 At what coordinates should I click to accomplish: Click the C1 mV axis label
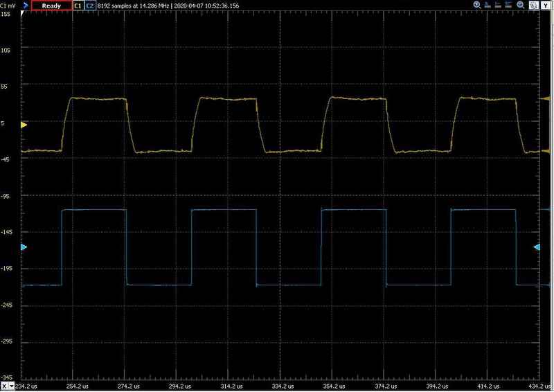tap(8, 6)
